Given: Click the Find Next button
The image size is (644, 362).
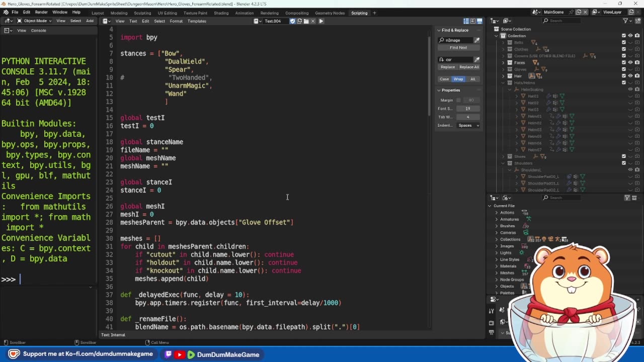Looking at the screenshot, I should pos(458,48).
